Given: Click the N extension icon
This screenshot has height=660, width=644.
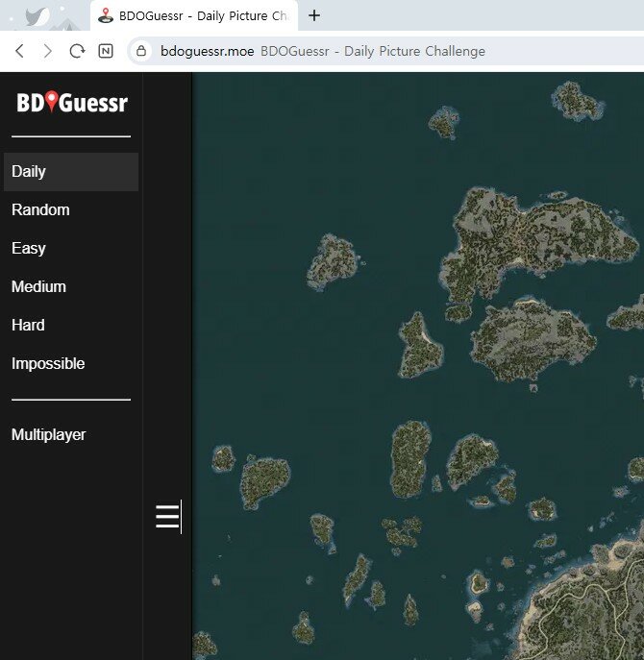Looking at the screenshot, I should pos(106,51).
